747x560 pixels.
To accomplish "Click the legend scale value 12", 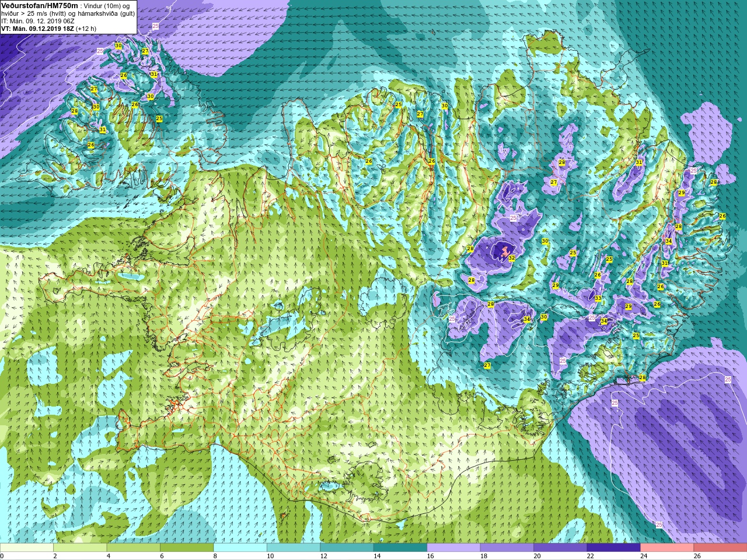I will tap(324, 556).
